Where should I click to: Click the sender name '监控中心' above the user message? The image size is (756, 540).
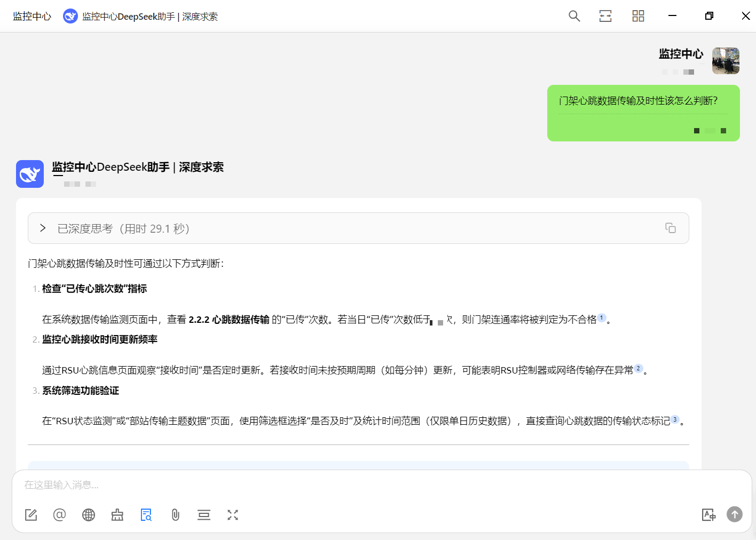coord(681,54)
